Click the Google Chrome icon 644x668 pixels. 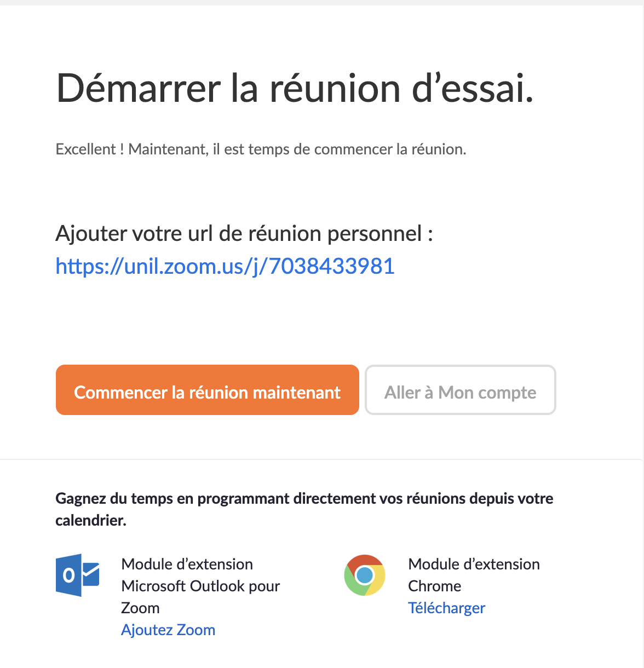364,575
